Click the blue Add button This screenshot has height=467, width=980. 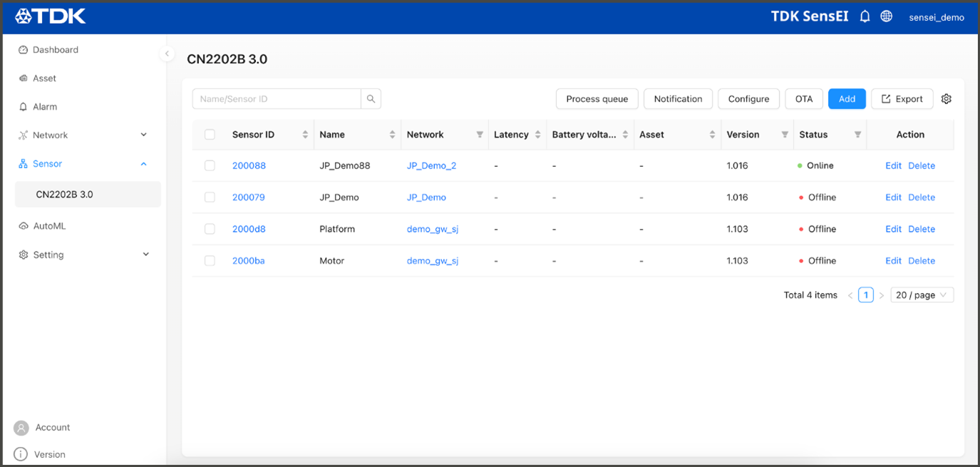tap(847, 99)
